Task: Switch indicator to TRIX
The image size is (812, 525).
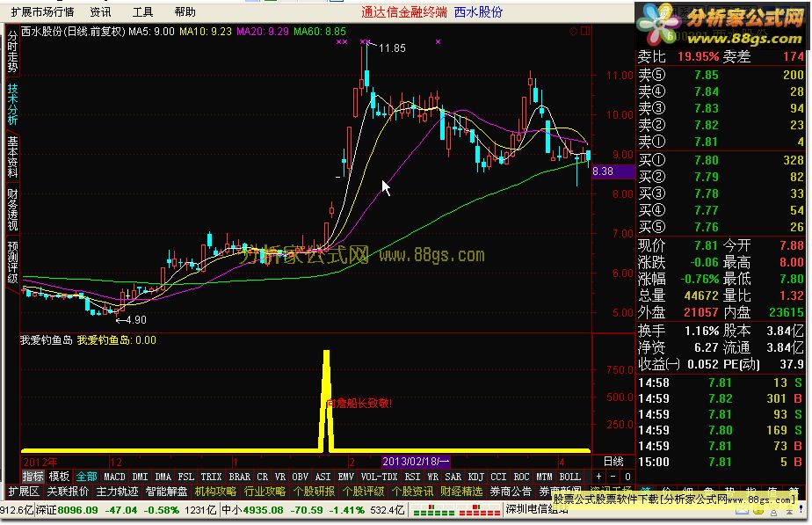Action: coord(211,477)
